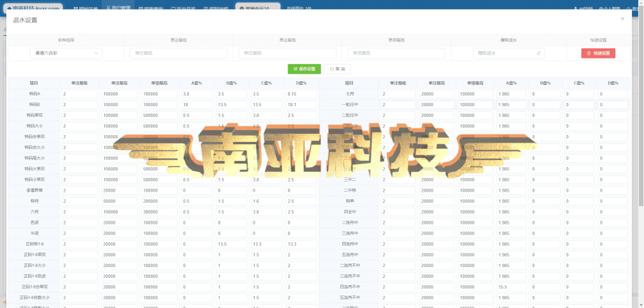Click 三连肖不中 row 单注最高 field

click(436, 276)
